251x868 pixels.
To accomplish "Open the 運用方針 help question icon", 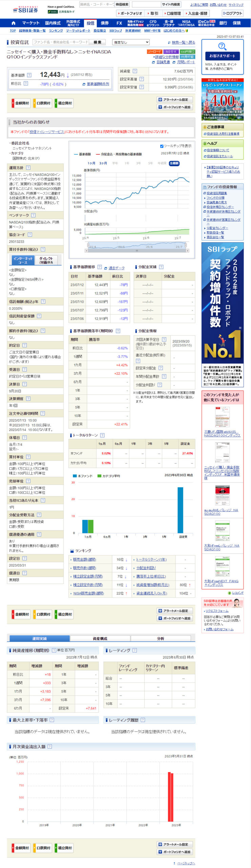I will coord(28,167).
